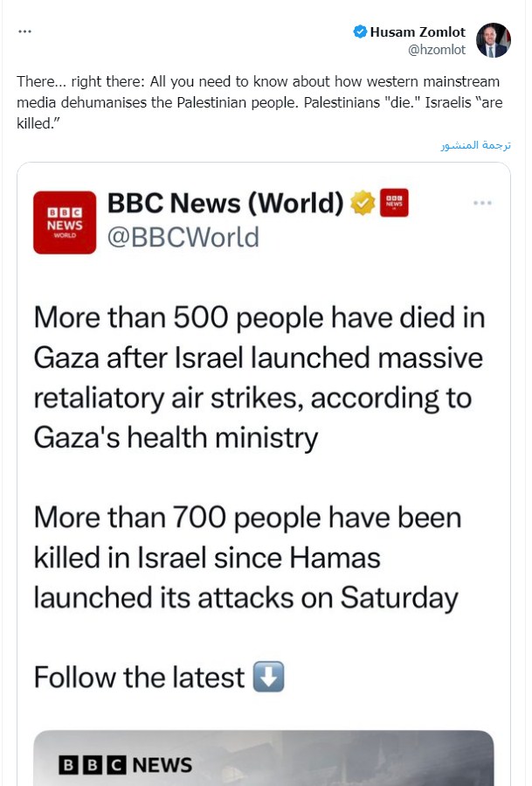Click the Arabic translate post link
The image size is (532, 786).
475,145
